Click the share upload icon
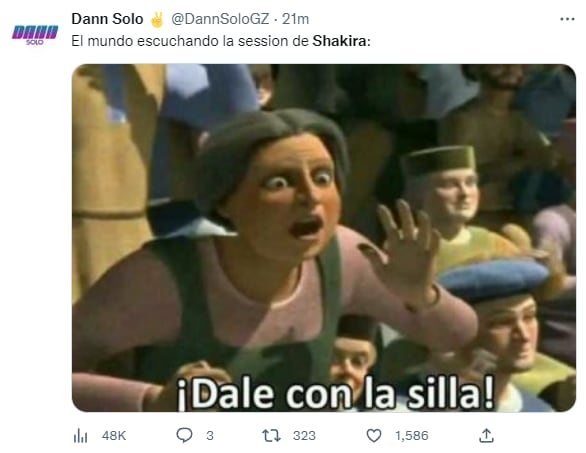 486,435
